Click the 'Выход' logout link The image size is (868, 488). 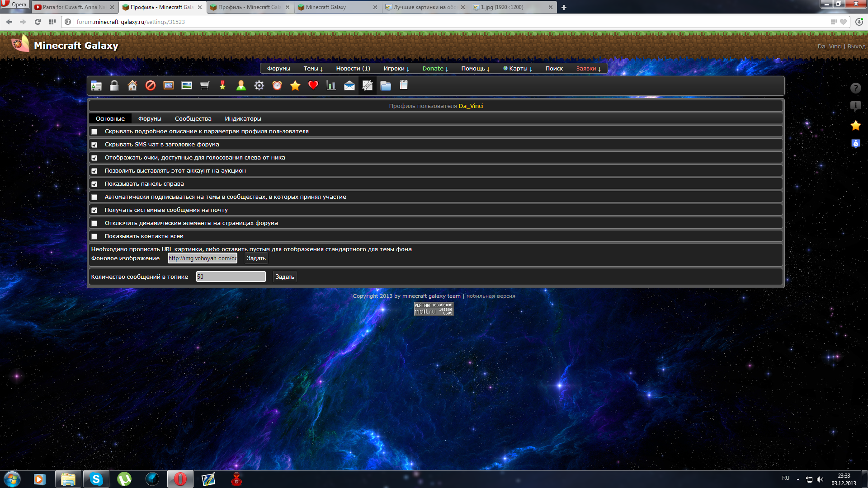[x=856, y=46]
